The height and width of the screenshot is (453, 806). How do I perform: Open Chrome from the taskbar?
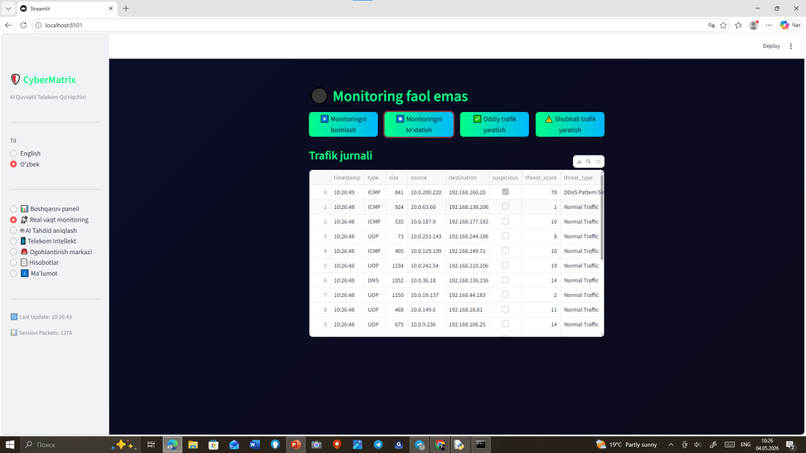[440, 444]
